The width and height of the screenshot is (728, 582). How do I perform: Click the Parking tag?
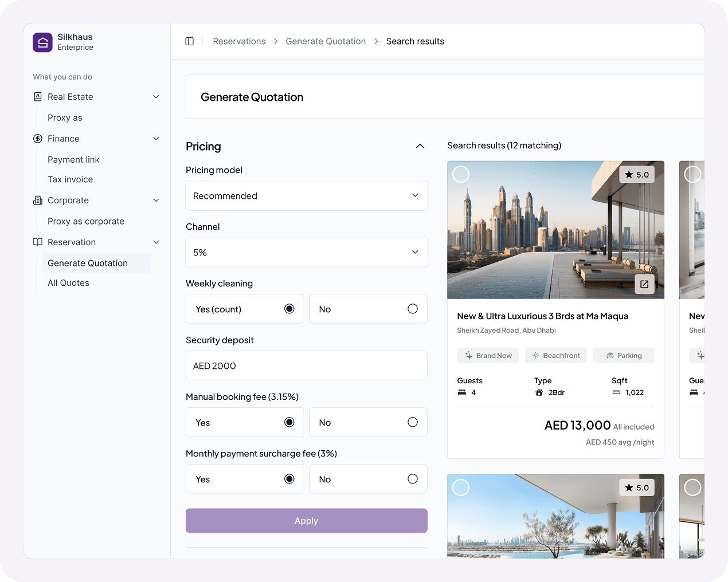click(624, 356)
